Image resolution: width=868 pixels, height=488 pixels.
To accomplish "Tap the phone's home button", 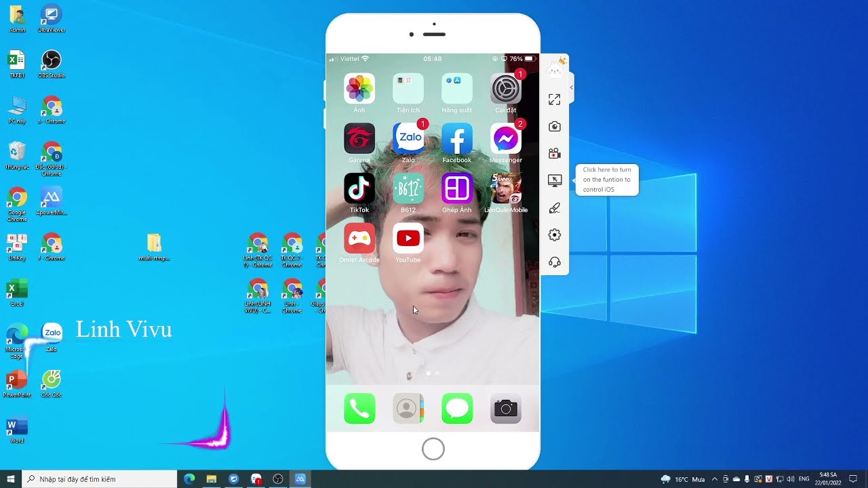I will point(433,449).
